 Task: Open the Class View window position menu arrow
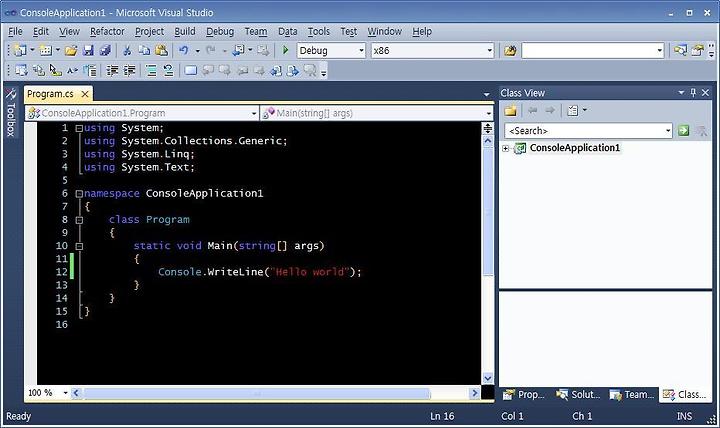681,93
